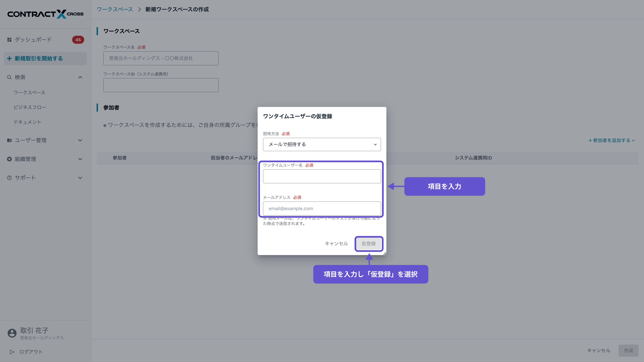Click the logout arrow icon
The height and width of the screenshot is (362, 644).
(x=12, y=352)
